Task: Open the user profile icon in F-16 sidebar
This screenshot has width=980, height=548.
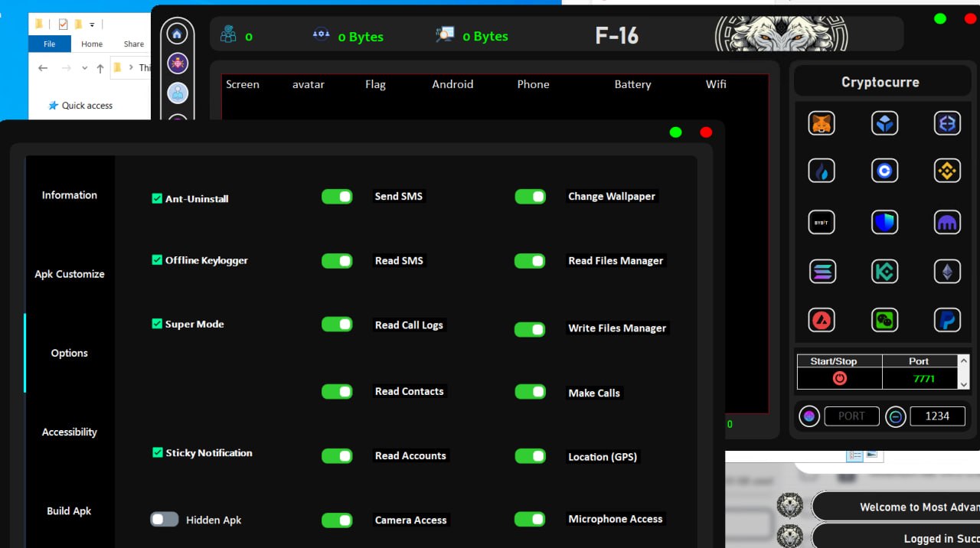Action: pyautogui.click(x=178, y=93)
